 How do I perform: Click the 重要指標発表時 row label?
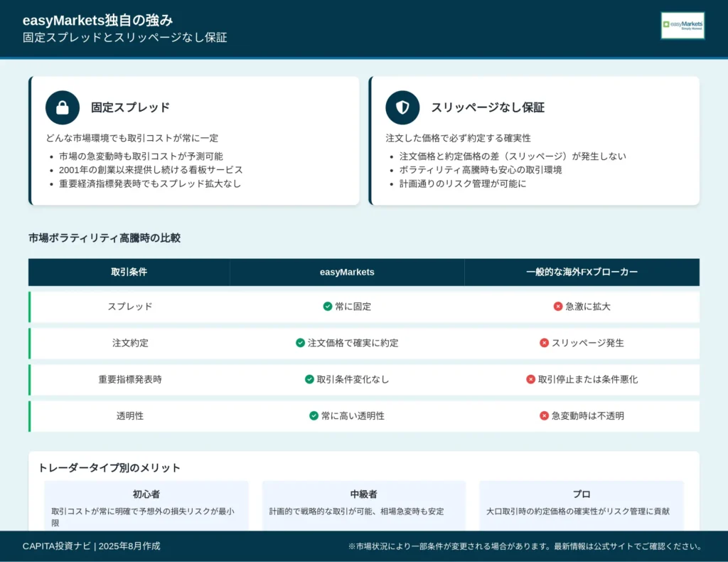[130, 379]
